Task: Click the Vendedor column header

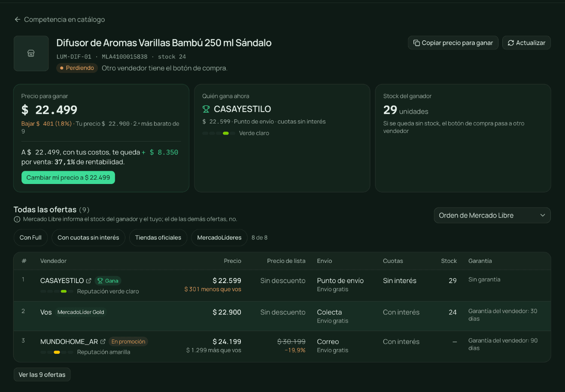Action: pyautogui.click(x=53, y=261)
